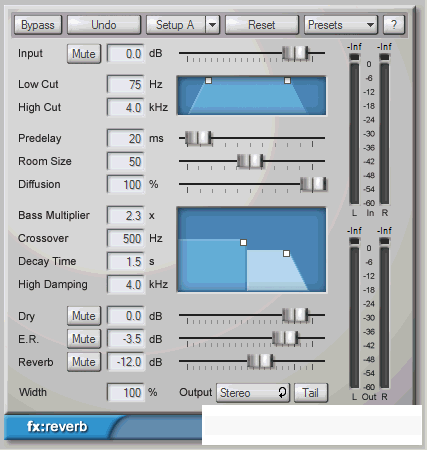Click the Reset button

[x=262, y=25]
